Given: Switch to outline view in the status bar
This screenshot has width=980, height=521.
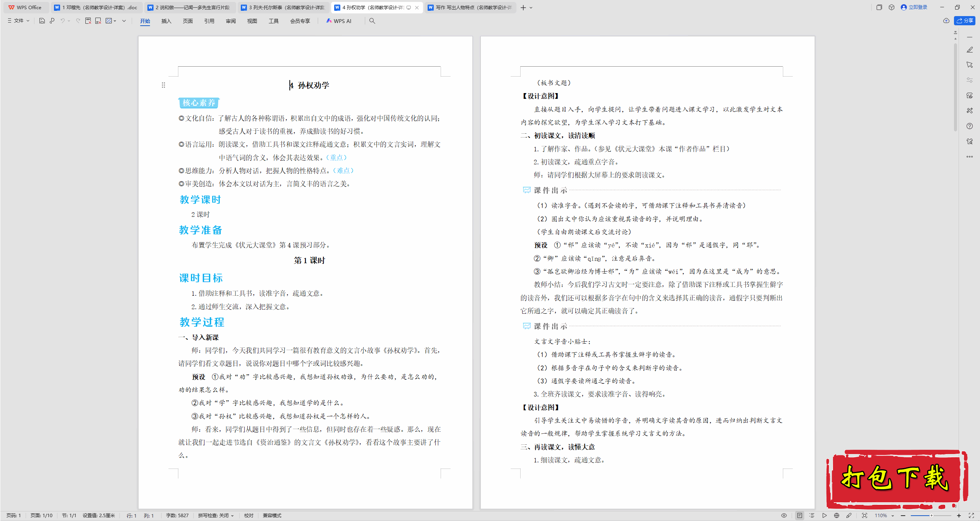Looking at the screenshot, I should (812, 516).
